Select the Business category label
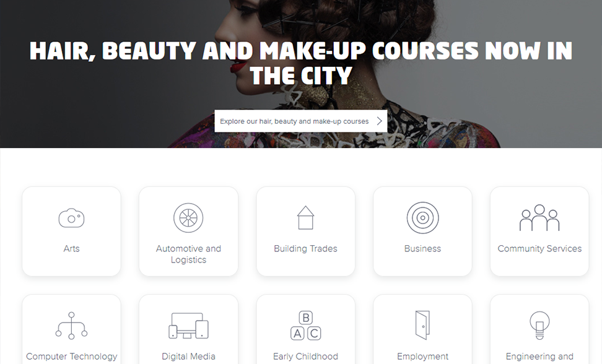602x364 pixels. (423, 249)
